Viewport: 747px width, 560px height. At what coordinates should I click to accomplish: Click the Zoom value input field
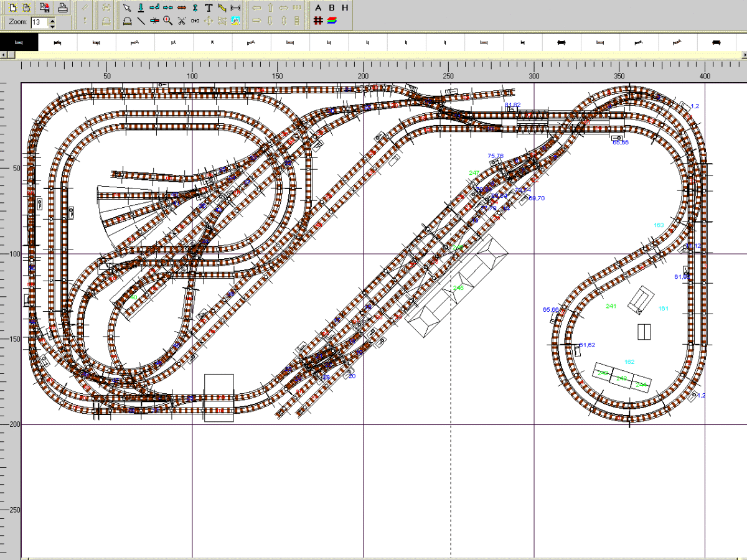pyautogui.click(x=39, y=22)
